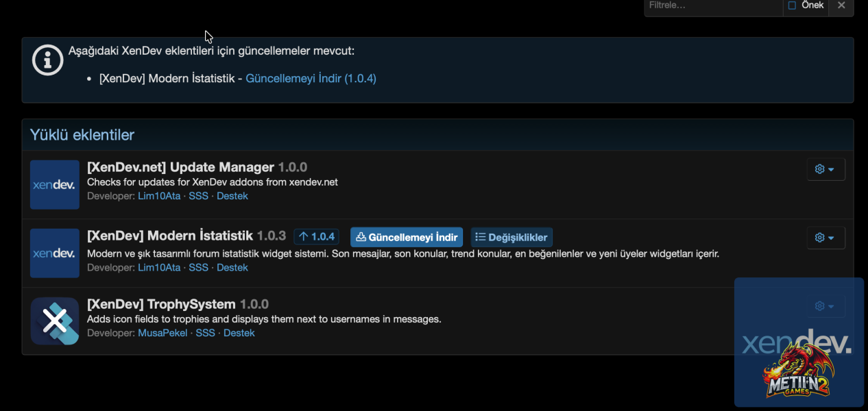Visit developer Lim10Ata in Update Manager row
The image size is (868, 411).
coord(159,196)
